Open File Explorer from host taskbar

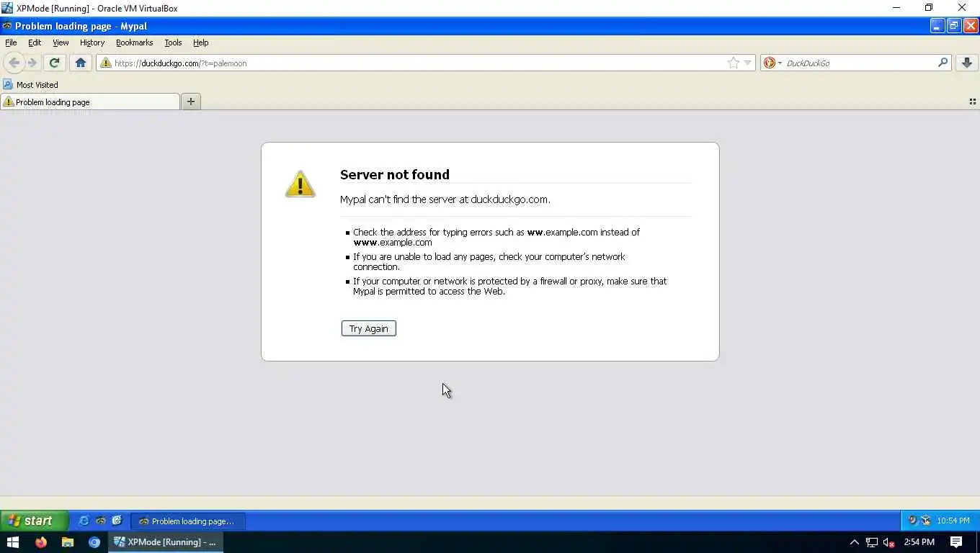(67, 542)
